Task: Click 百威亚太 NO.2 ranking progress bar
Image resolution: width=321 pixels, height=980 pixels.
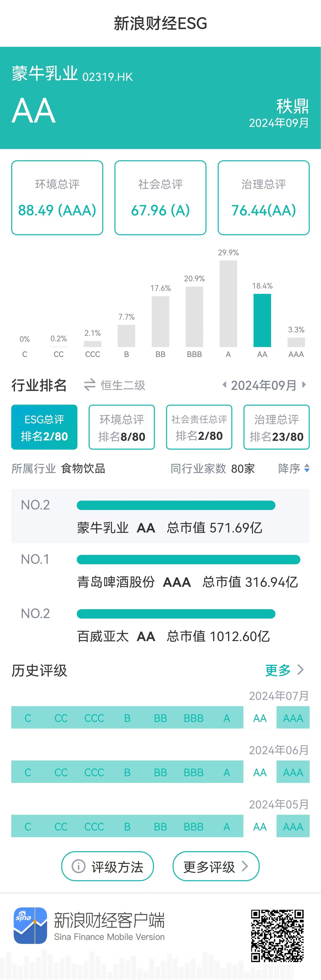Action: point(176,614)
